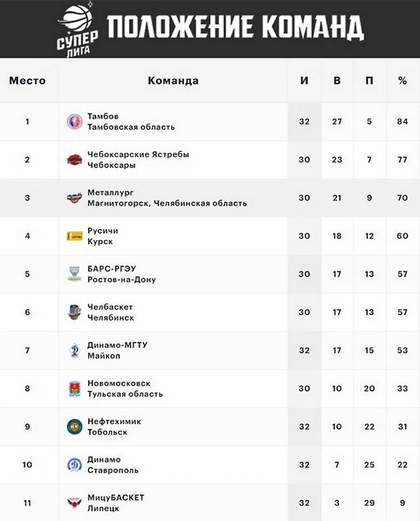Viewport: 420px width, 521px height.
Task: Click the Tambov team logo
Action: click(74, 121)
